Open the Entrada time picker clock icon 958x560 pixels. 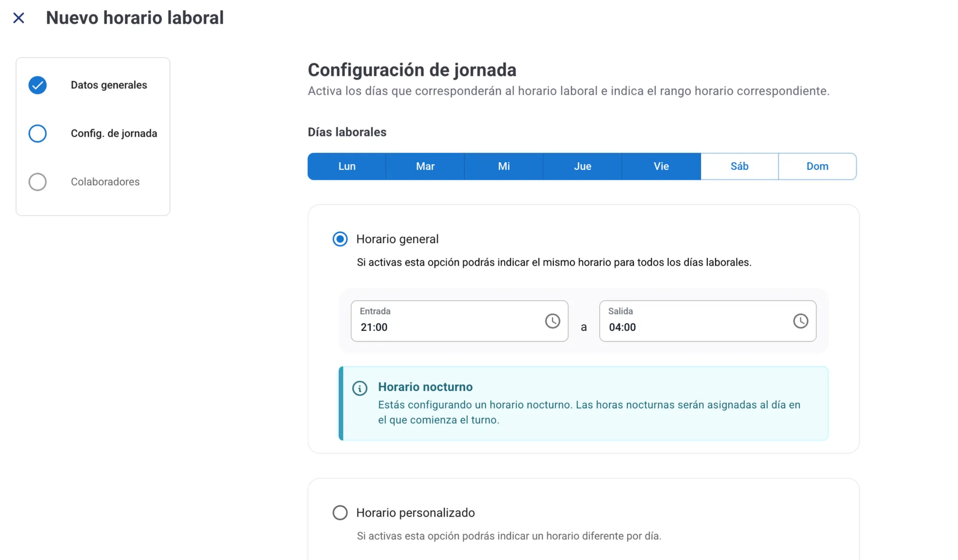tap(552, 321)
